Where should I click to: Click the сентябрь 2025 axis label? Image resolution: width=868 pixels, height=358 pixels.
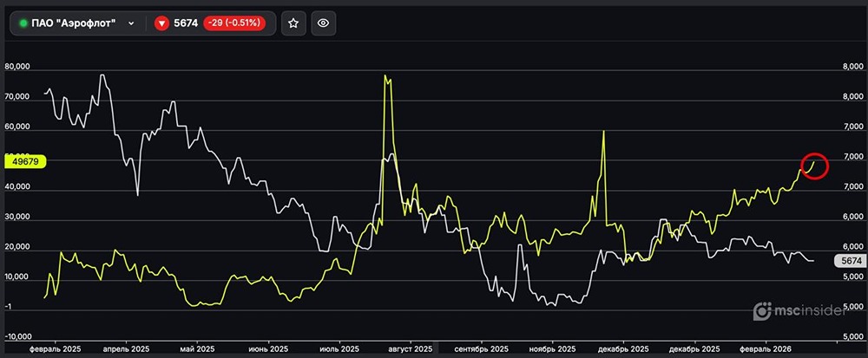(481, 349)
